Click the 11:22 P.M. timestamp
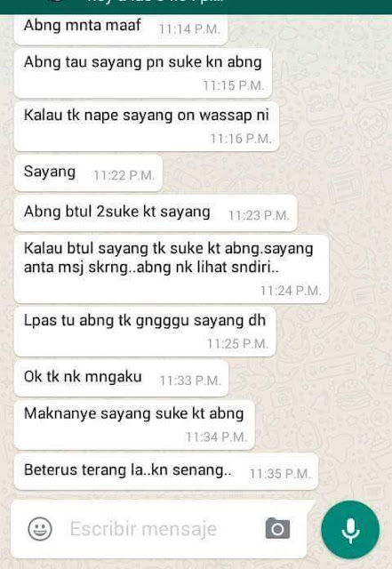 tap(124, 175)
